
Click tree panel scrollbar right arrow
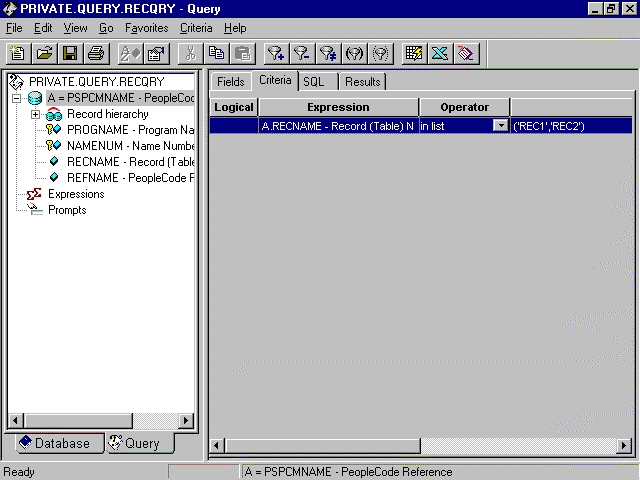coord(186,420)
